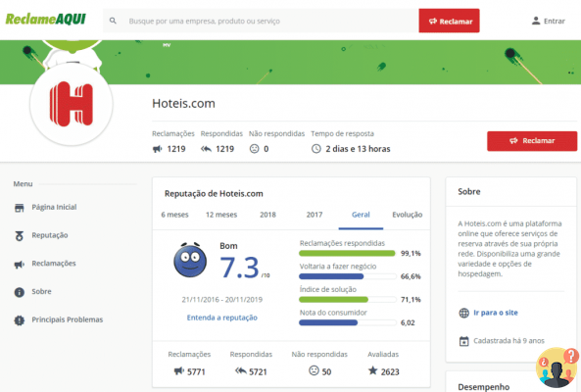The image size is (581, 392).
Task: Click the Reclamar button on company profile
Action: click(x=532, y=141)
